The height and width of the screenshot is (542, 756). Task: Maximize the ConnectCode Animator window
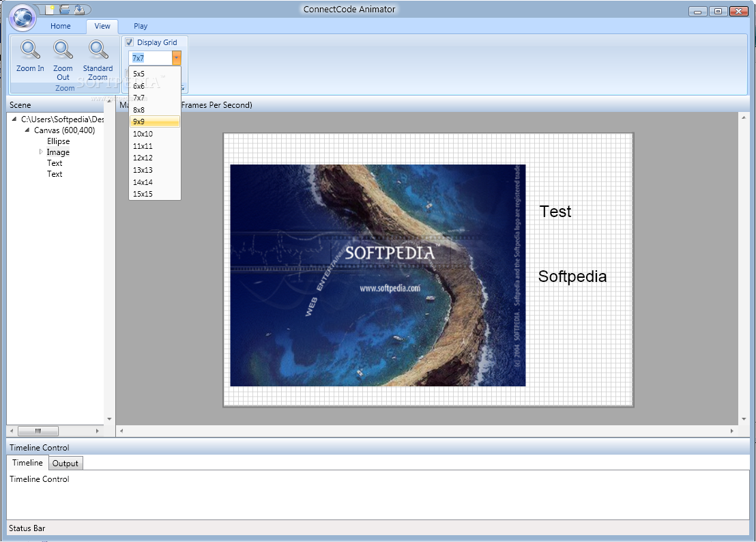tap(718, 11)
